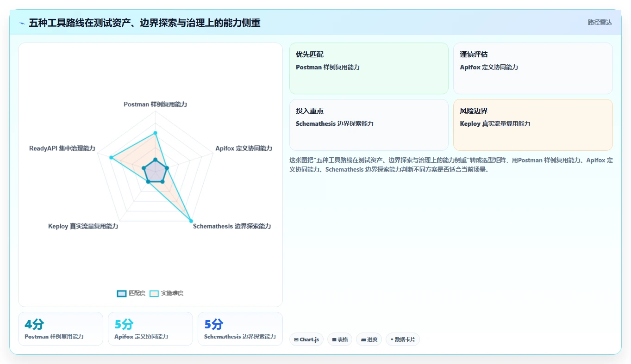Open the 优先匹配 Postman card
631x364 pixels.
point(369,68)
